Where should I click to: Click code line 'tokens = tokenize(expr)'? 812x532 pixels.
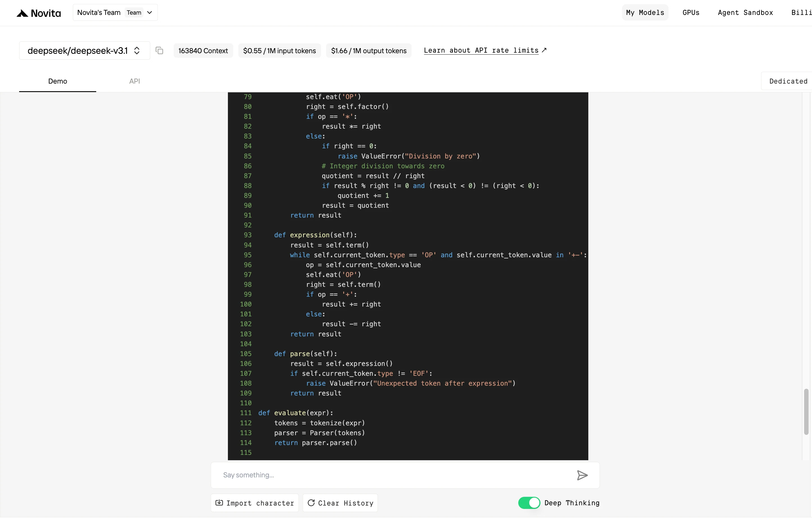pos(320,423)
